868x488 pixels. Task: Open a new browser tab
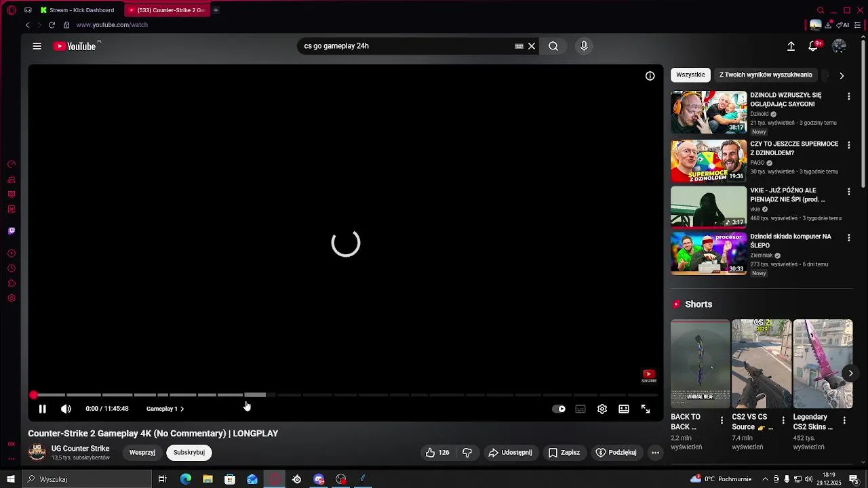point(216,10)
